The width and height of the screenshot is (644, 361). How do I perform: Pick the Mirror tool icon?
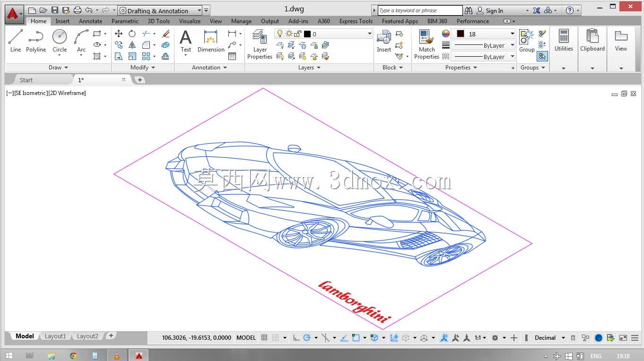pos(132,45)
